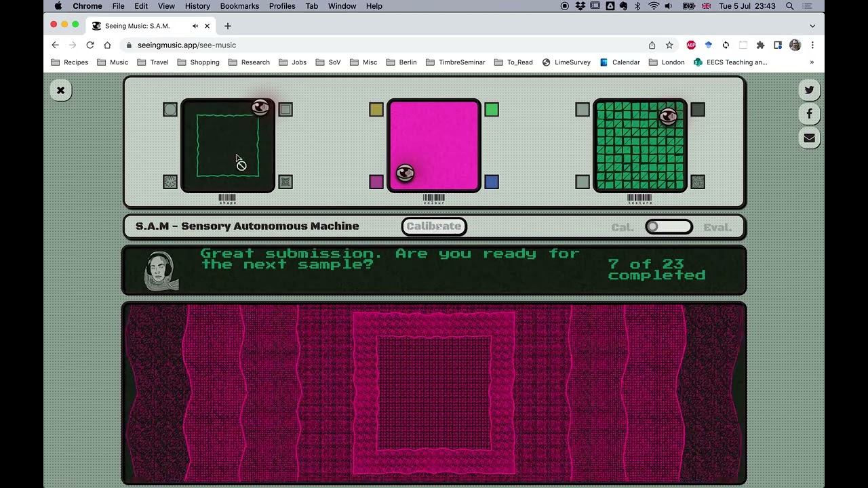Screen dimensions: 868x488
Task: Reload the page
Action: click(x=90, y=45)
